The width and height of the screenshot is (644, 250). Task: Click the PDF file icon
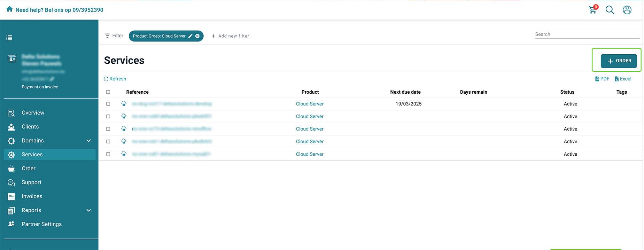click(x=597, y=79)
